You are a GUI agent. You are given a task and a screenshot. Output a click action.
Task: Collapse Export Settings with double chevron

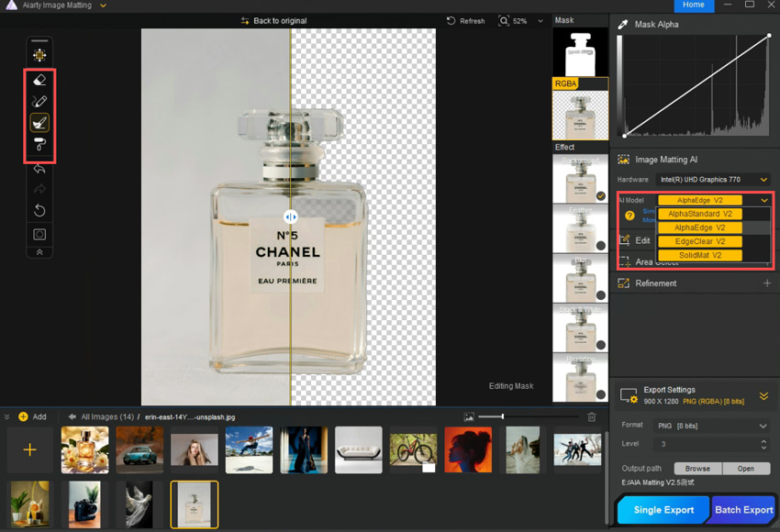point(763,395)
